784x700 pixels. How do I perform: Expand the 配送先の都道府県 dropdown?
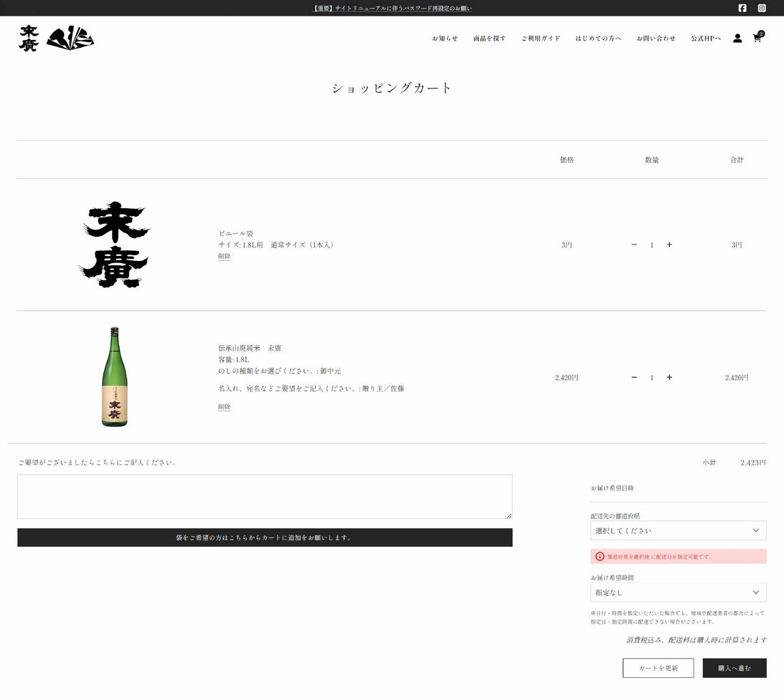tap(678, 530)
